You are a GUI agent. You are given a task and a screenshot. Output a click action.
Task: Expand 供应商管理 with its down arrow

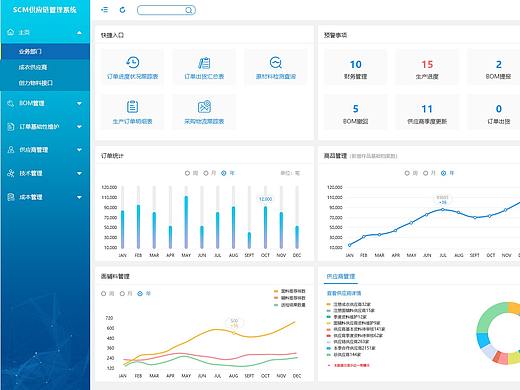pyautogui.click(x=79, y=150)
